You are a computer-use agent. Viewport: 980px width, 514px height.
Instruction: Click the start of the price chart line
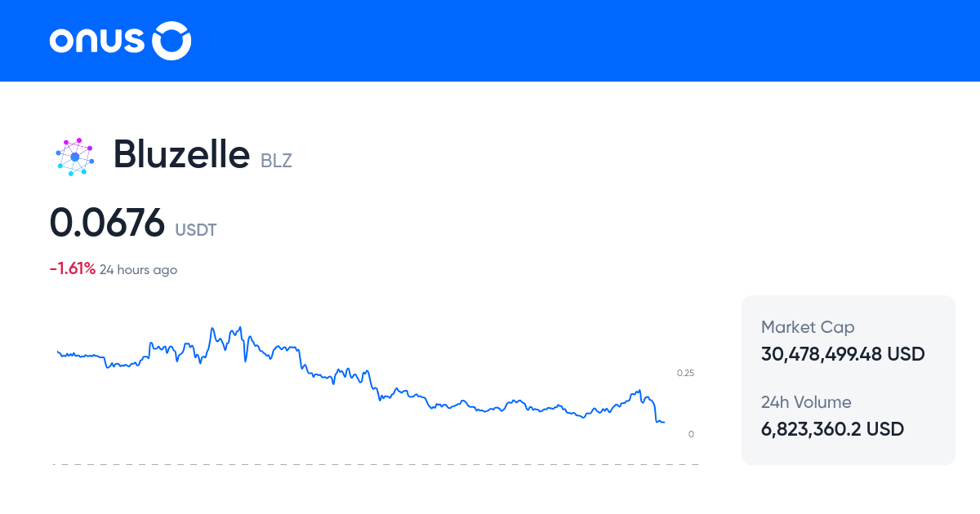pos(57,352)
